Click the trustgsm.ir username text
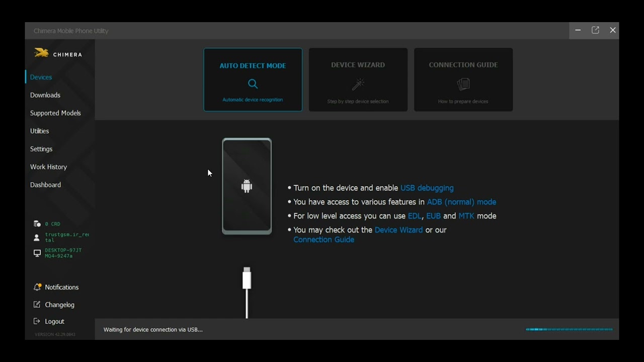The image size is (644, 362). (66, 237)
